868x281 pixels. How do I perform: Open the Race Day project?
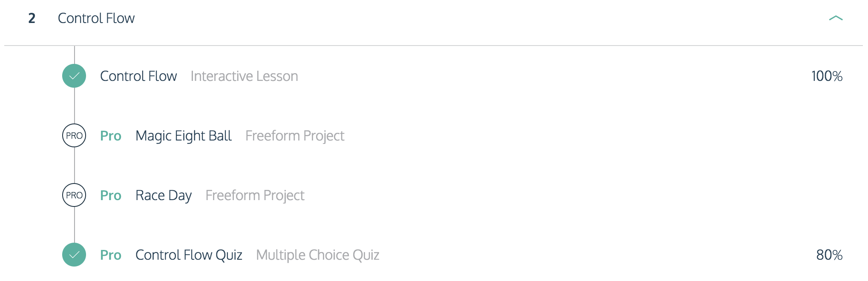[x=164, y=195]
